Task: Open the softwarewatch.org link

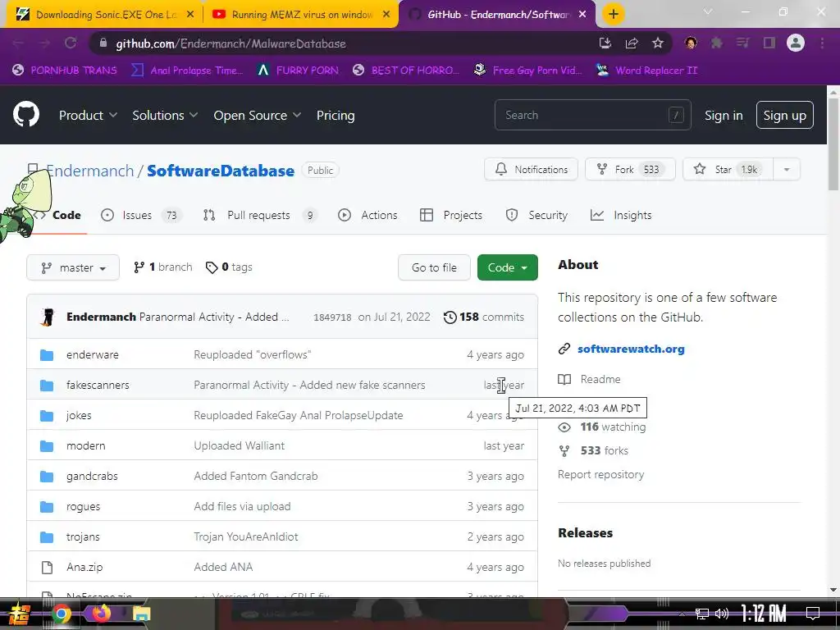Action: [x=631, y=349]
